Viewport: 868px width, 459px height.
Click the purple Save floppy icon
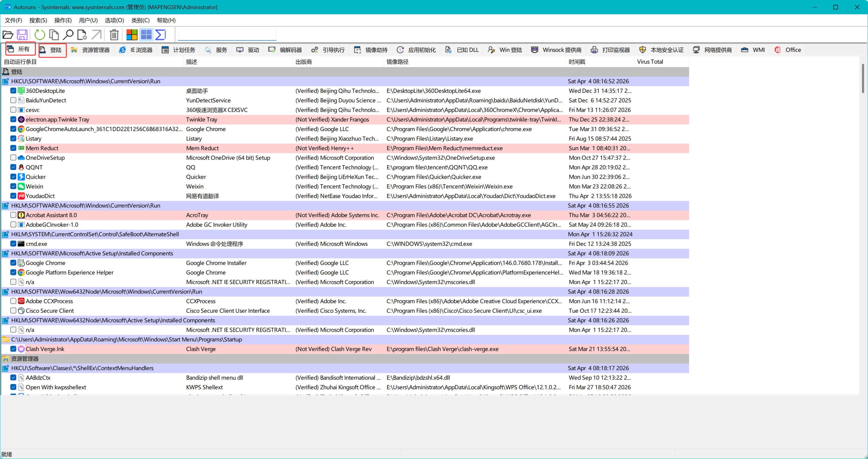[22, 35]
